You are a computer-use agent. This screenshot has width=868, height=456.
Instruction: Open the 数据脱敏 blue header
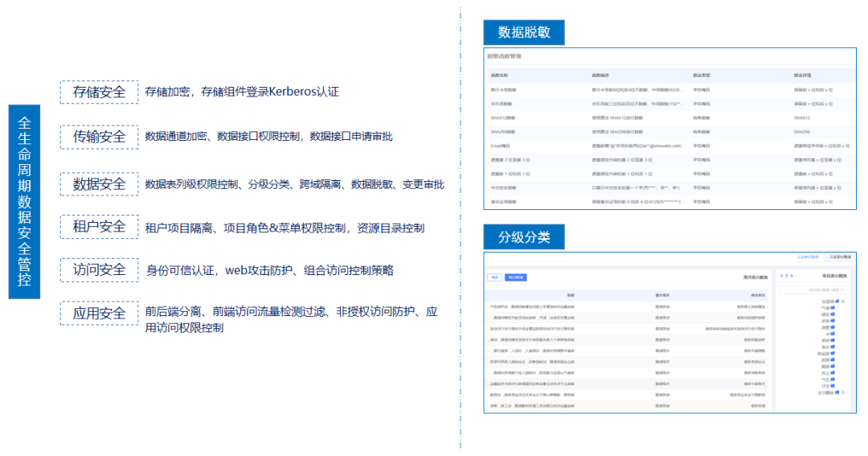point(523,32)
